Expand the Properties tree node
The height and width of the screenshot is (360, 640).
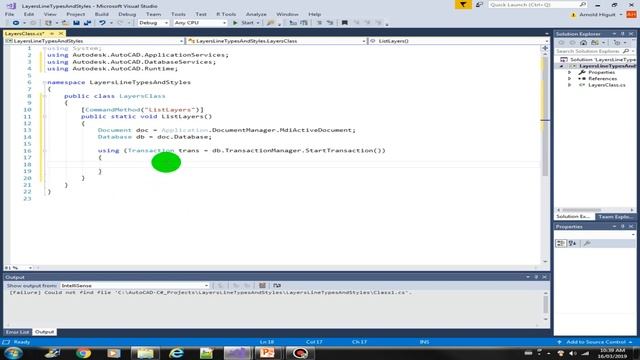tap(570, 72)
